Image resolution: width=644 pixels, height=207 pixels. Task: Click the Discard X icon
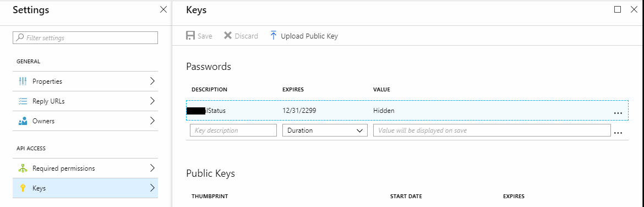pos(227,36)
